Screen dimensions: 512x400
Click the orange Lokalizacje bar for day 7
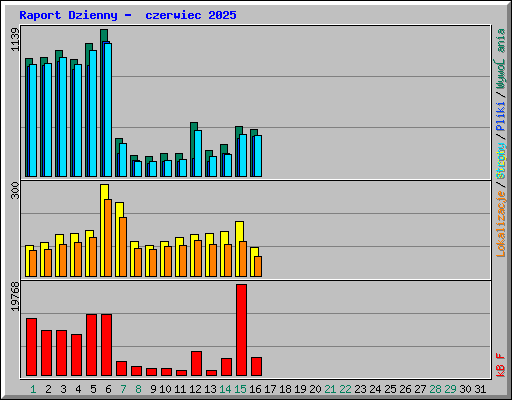pos(123,247)
